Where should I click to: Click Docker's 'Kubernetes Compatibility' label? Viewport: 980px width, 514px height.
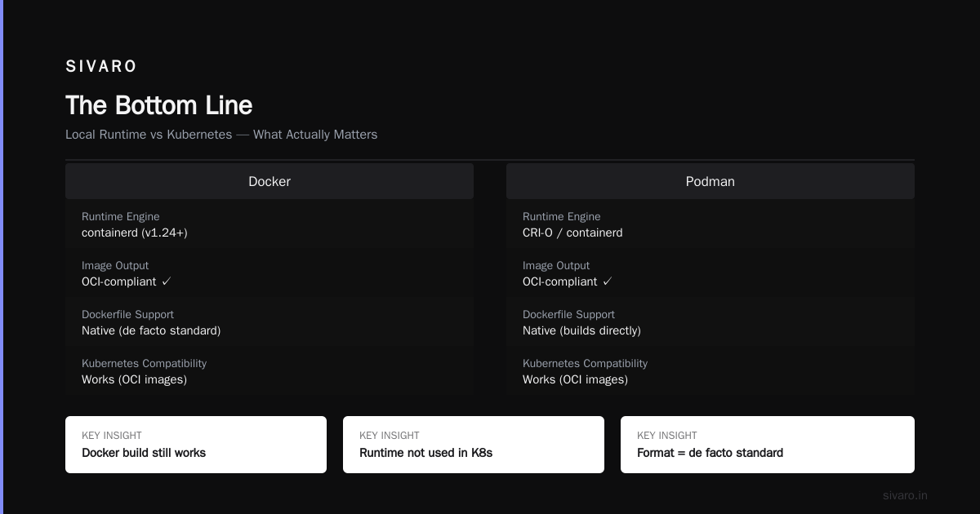[x=145, y=363]
